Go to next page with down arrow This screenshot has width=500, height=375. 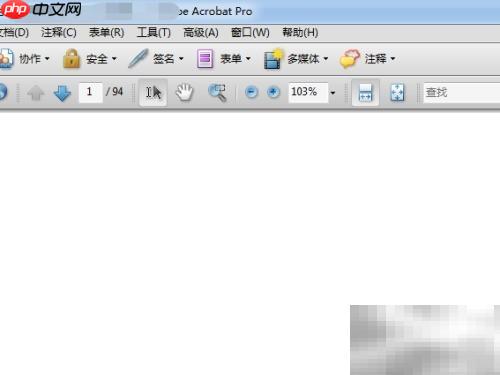click(x=62, y=93)
